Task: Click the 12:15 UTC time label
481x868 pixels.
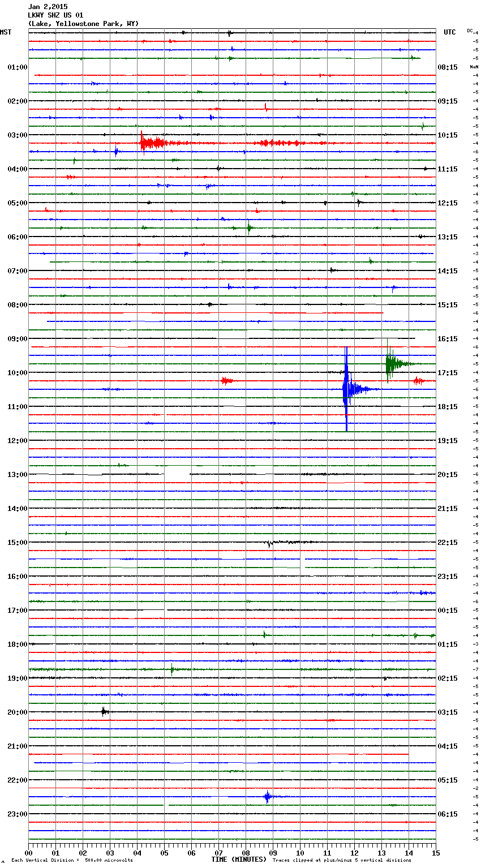Action: 448,203
